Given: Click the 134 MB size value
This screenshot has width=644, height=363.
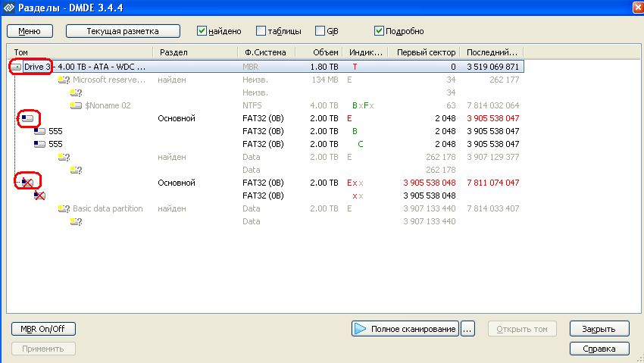Looking at the screenshot, I should point(324,80).
